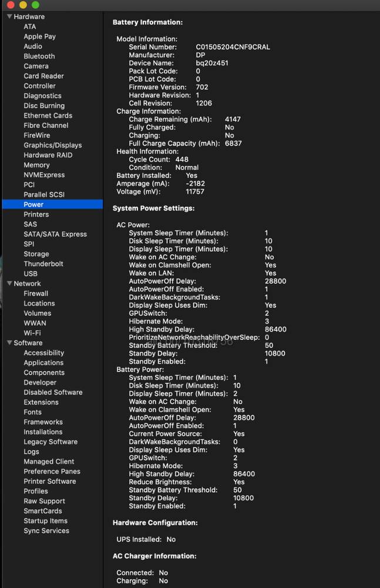380x588 pixels.
Task: Click the battery Serial Number value
Action: point(233,47)
